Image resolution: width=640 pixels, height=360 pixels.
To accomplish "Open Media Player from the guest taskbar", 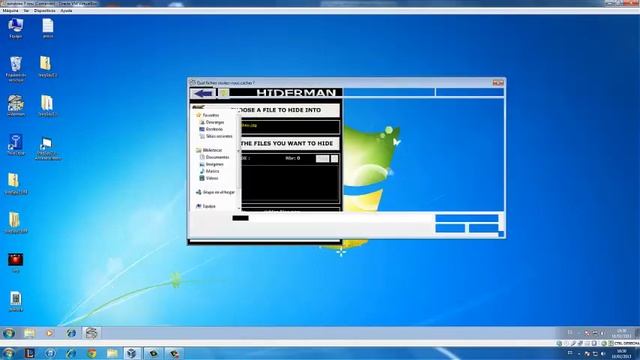I will pos(50,333).
